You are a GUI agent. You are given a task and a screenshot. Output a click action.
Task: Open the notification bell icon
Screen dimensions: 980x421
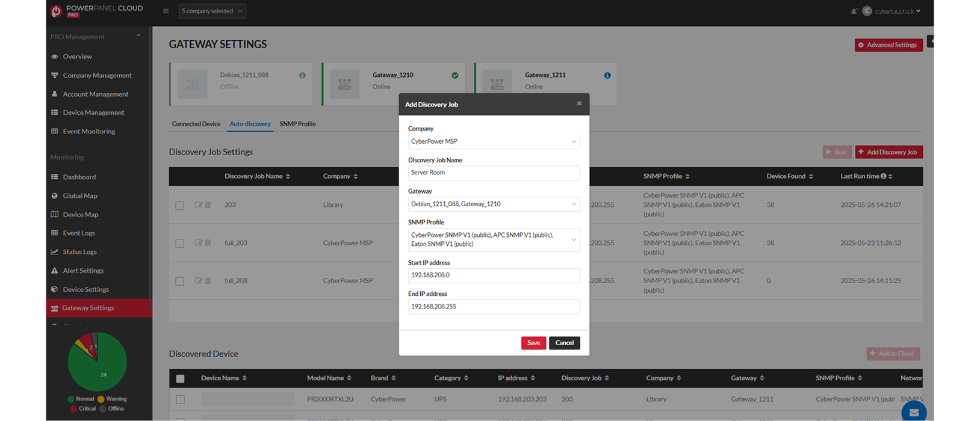[x=854, y=11]
